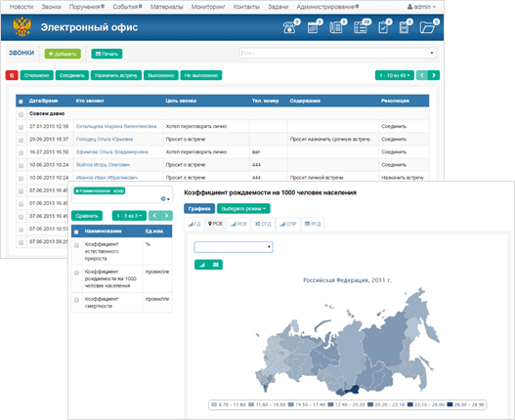
Task: Click the previous page arrow in indicators panel
Action: 154,216
